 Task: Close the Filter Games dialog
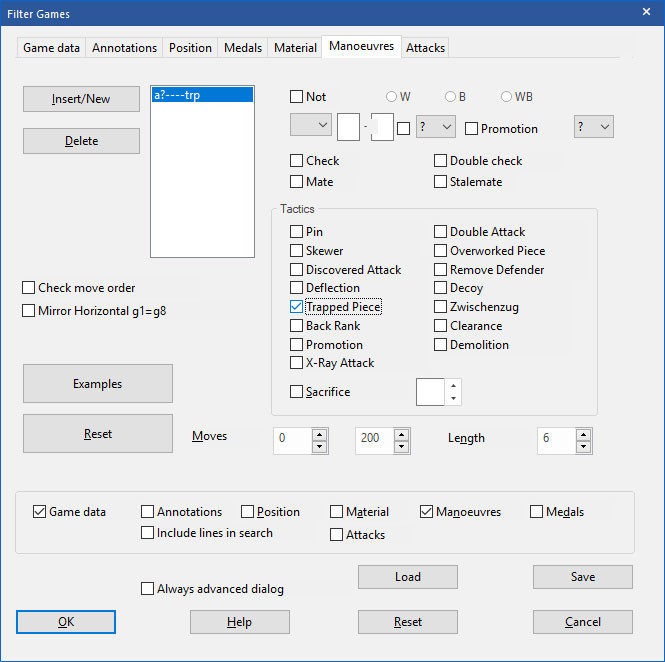pyautogui.click(x=645, y=13)
